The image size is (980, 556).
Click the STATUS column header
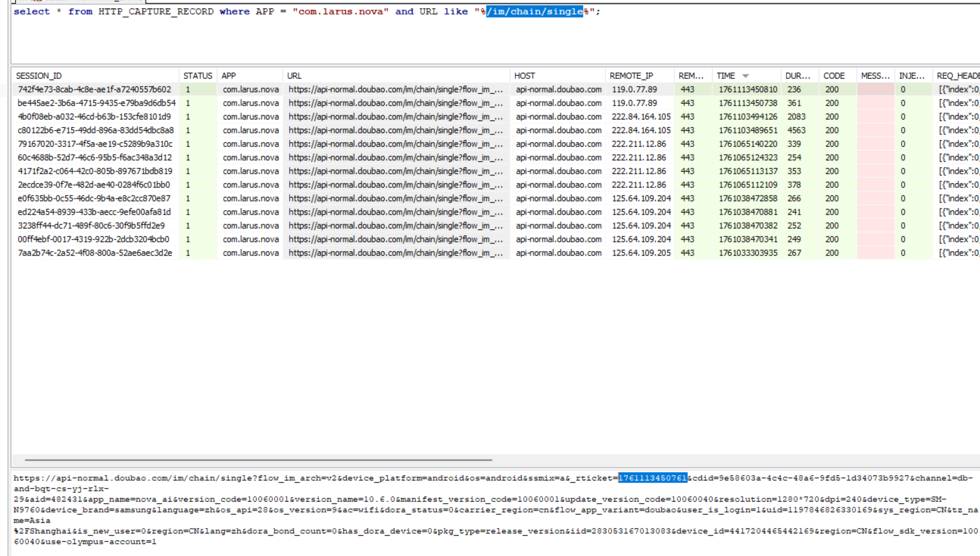[197, 76]
